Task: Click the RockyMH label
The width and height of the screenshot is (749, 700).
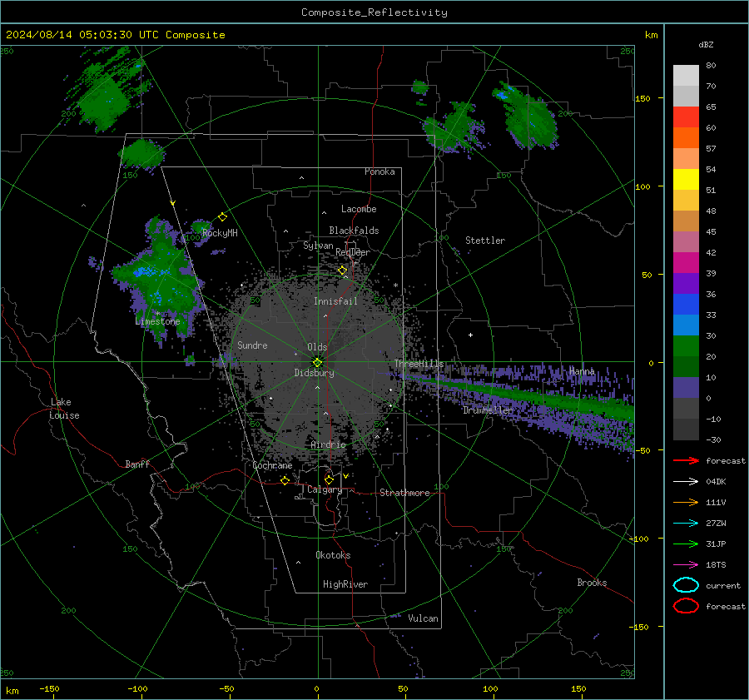Action: tap(220, 233)
